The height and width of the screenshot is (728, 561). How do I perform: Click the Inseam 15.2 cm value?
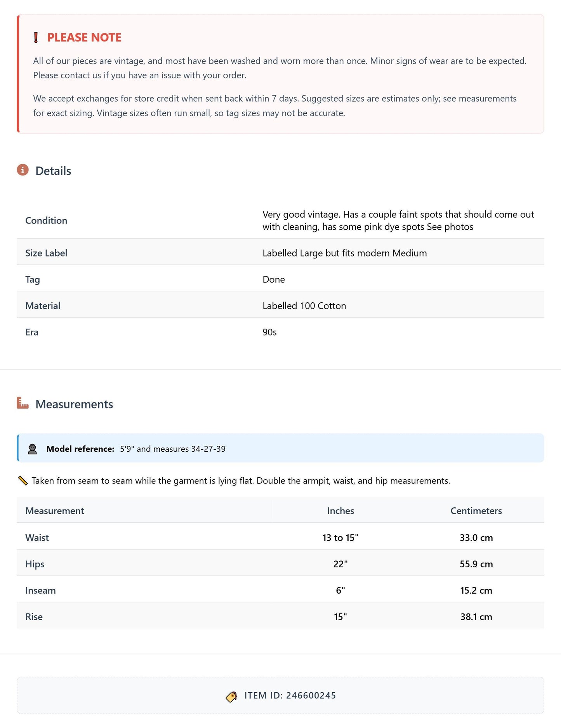pos(476,590)
